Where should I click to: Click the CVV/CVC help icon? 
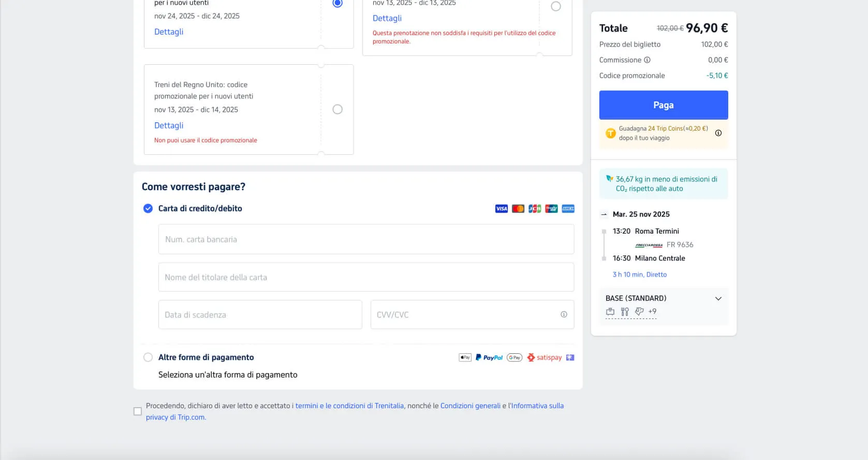[x=564, y=314]
